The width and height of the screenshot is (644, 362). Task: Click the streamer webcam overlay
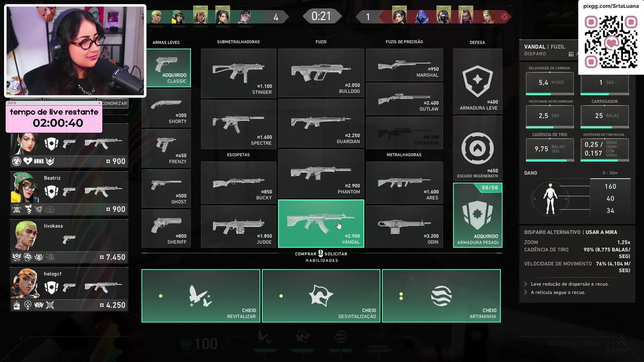[x=75, y=51]
